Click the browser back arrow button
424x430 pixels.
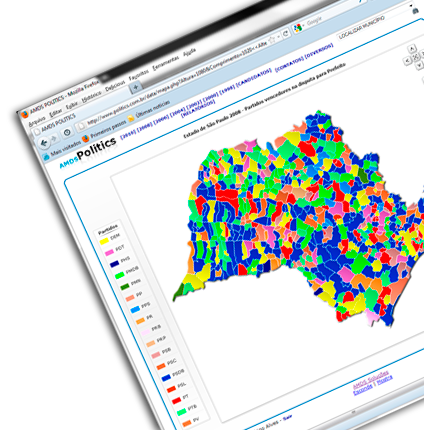pos(44,144)
